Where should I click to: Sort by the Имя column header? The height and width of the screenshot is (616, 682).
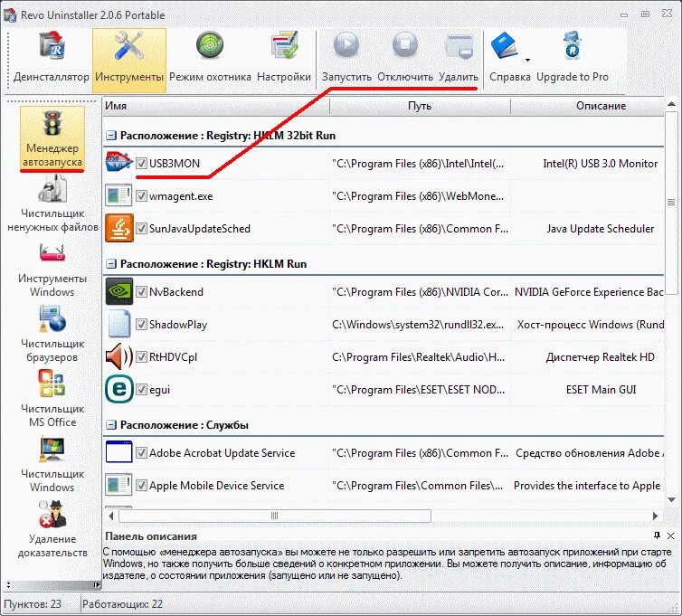pos(216,106)
